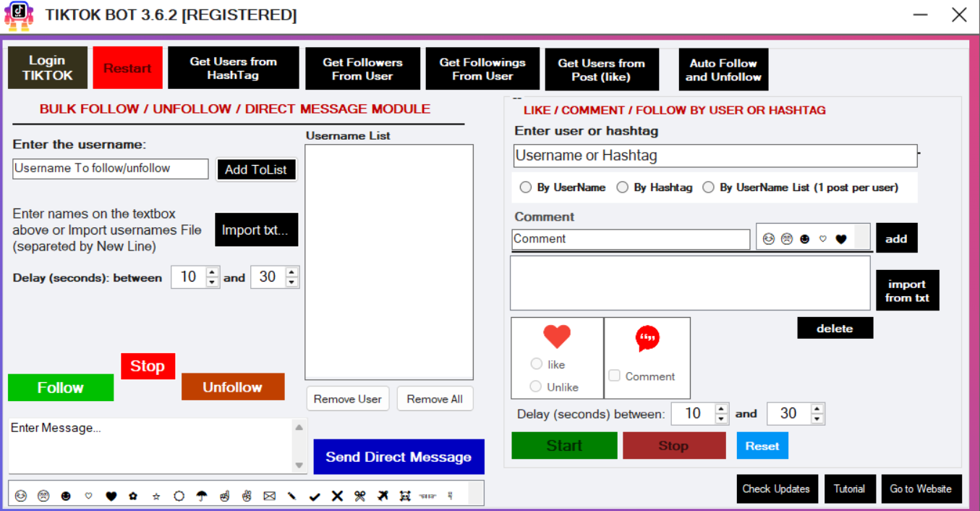Enable the Comment checkbox
Image resolution: width=980 pixels, height=511 pixels.
[615, 376]
